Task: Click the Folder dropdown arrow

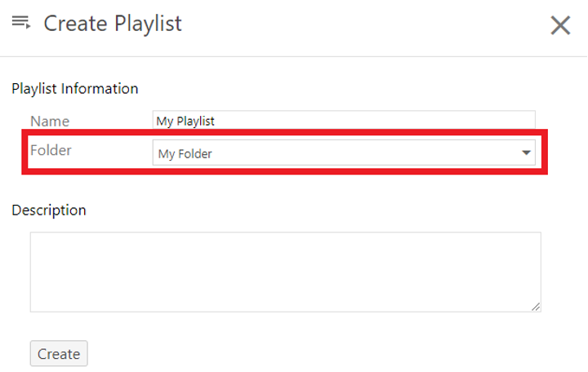Action: tap(526, 153)
